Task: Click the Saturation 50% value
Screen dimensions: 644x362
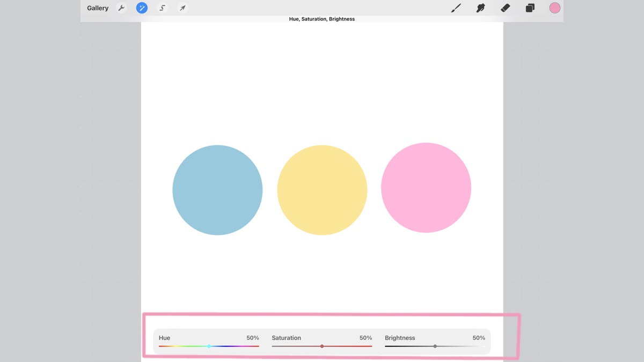Action: point(365,338)
